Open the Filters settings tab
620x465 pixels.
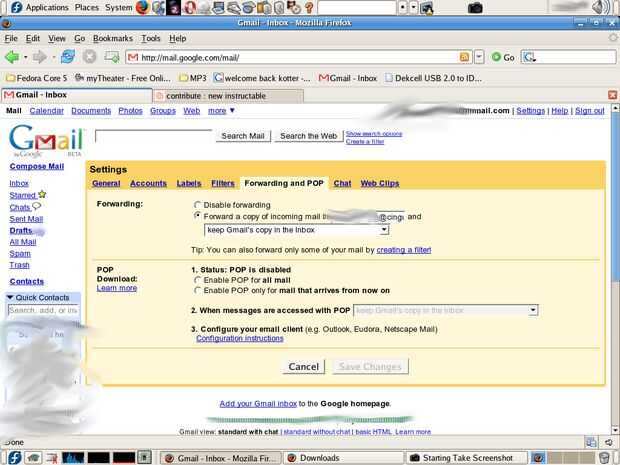point(223,183)
